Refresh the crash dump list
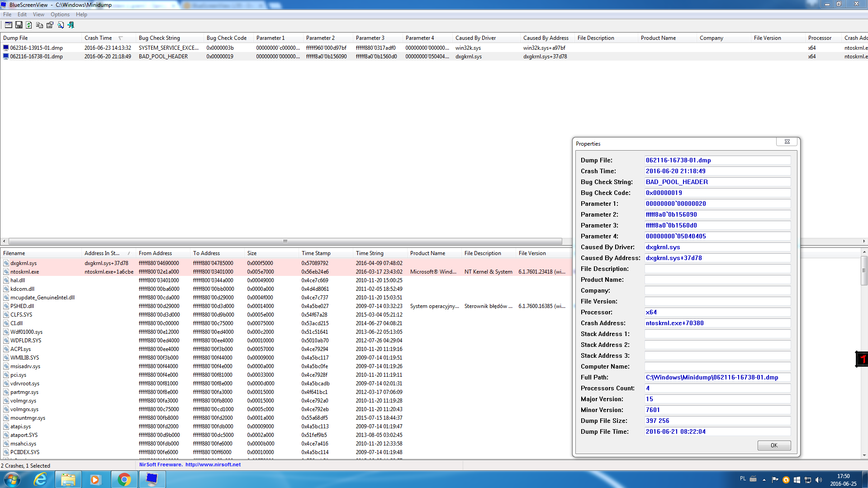 29,25
